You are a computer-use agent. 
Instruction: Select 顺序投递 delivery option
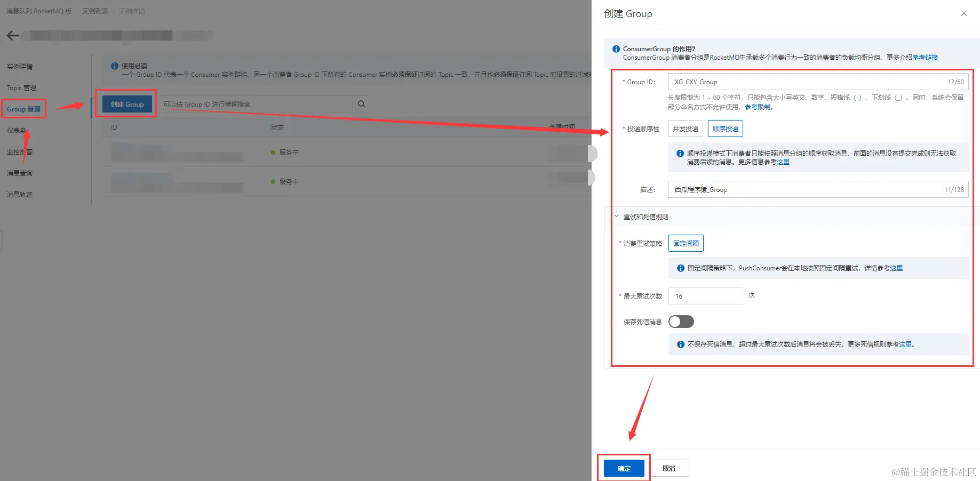(x=726, y=129)
